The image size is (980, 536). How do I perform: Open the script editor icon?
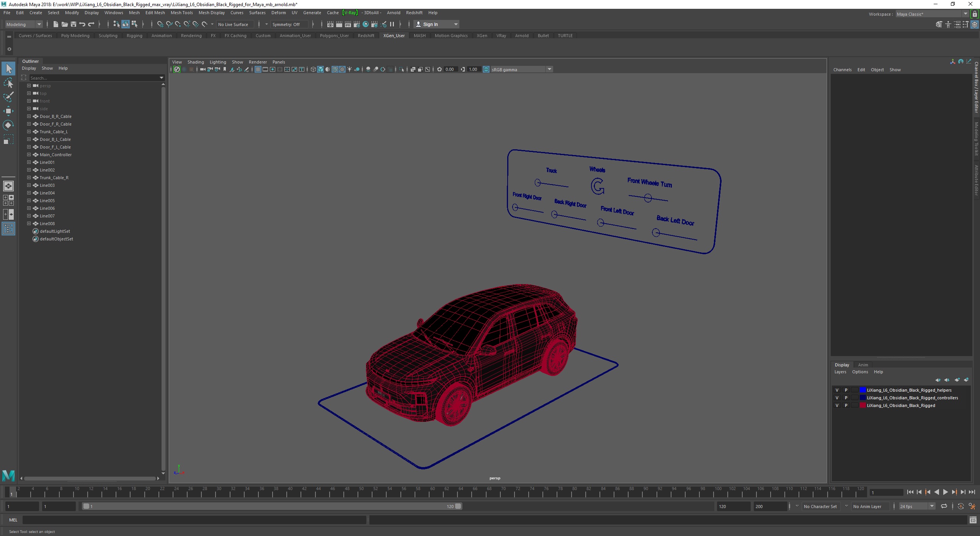tap(973, 520)
